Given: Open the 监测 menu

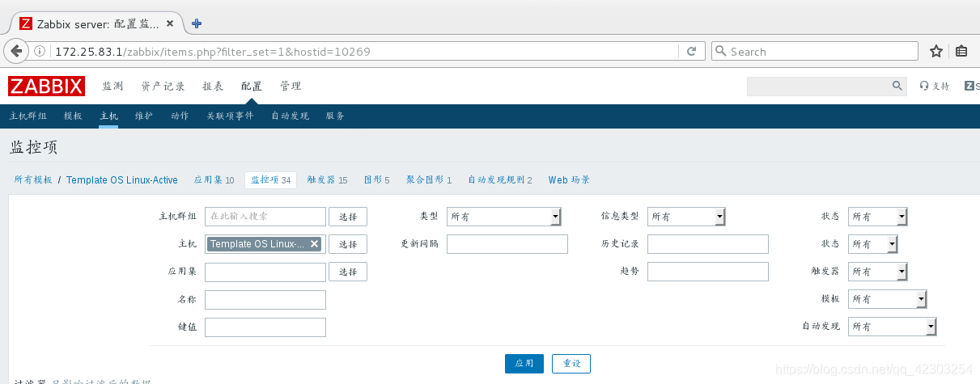Looking at the screenshot, I should click(112, 86).
